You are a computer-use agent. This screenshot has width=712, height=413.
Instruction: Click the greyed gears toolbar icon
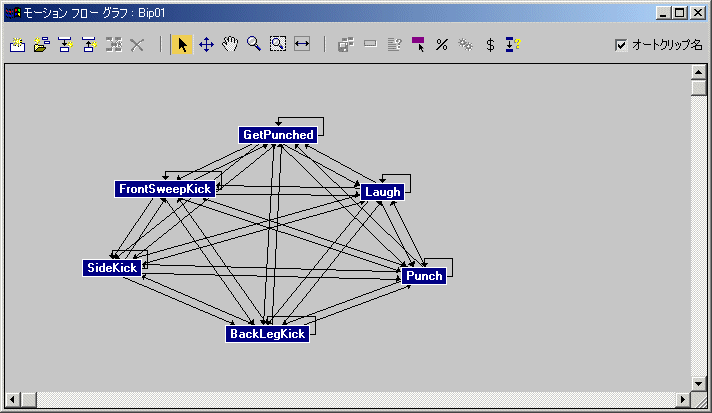click(x=465, y=44)
